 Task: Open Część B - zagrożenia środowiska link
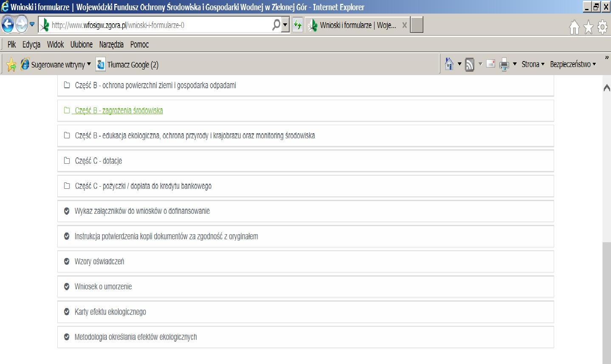[118, 111]
